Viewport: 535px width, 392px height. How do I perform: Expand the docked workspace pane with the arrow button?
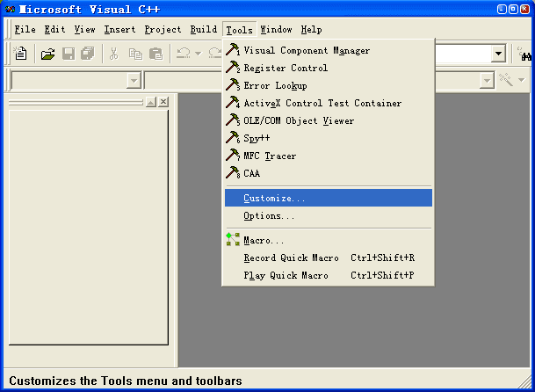pos(151,102)
